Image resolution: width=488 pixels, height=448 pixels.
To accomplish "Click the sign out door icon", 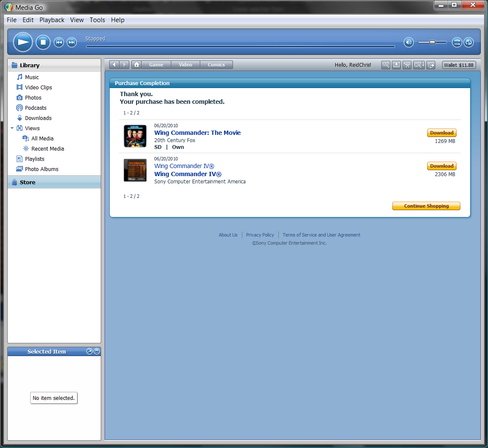I will (431, 65).
